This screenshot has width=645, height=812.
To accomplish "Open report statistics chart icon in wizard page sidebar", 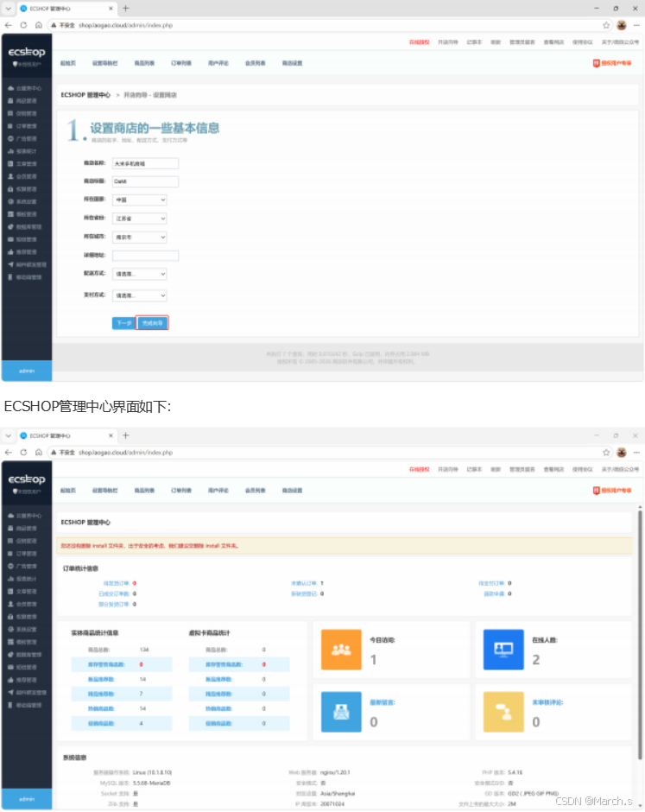I will 10,151.
